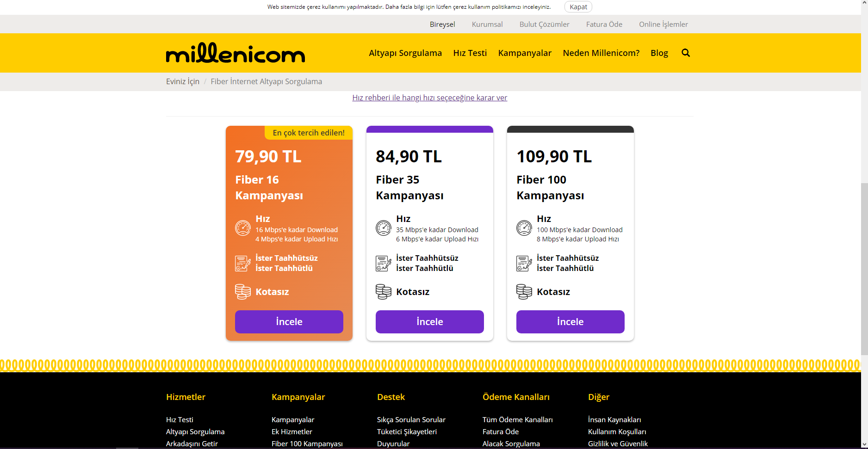The image size is (868, 449).
Task: Click the speedometer icon in Fiber 100 card
Action: tap(524, 228)
